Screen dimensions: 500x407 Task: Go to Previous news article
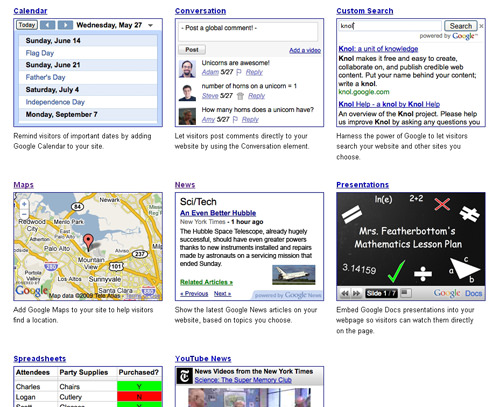point(194,294)
